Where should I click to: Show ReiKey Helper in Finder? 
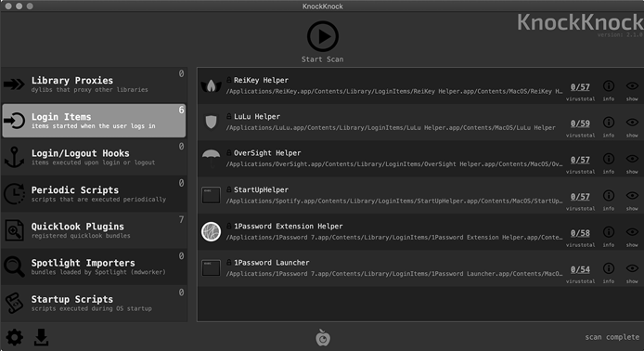(632, 86)
